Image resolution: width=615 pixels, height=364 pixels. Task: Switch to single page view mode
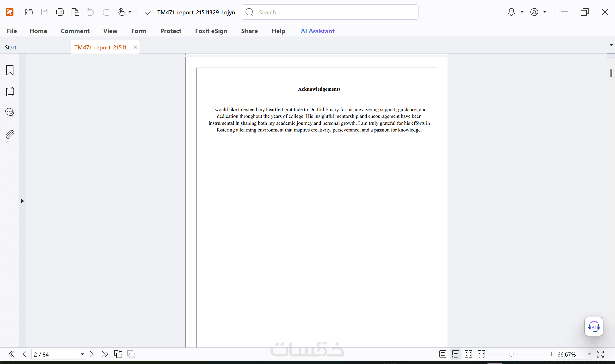[443, 354]
